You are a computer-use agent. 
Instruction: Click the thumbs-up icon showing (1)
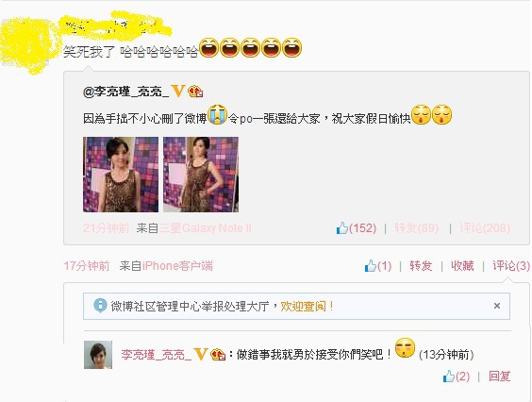(x=371, y=265)
